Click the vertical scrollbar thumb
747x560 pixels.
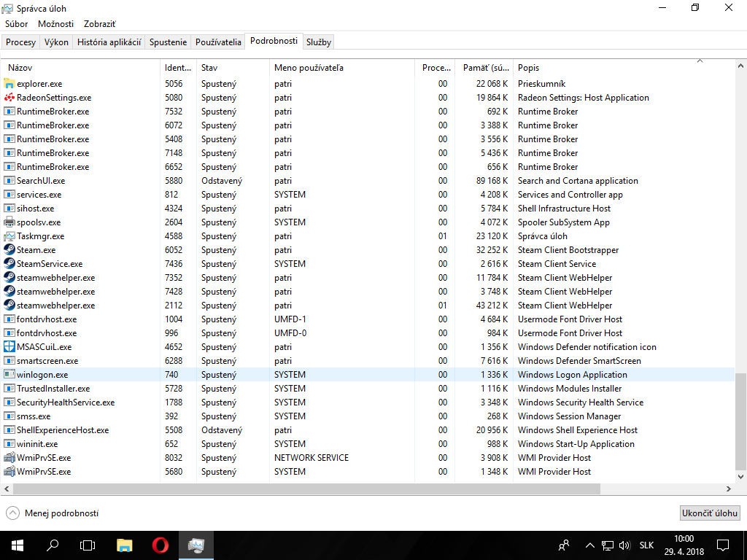point(740,421)
